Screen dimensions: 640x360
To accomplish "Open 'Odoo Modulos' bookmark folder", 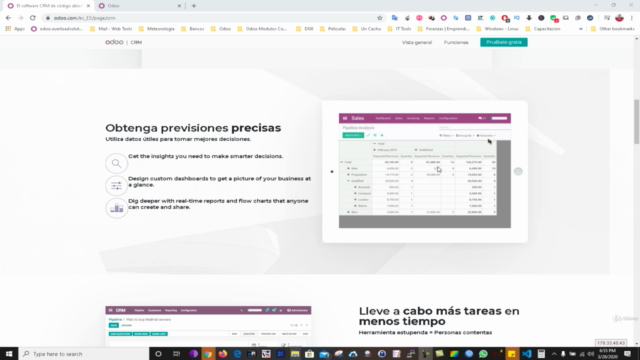I will point(262,29).
